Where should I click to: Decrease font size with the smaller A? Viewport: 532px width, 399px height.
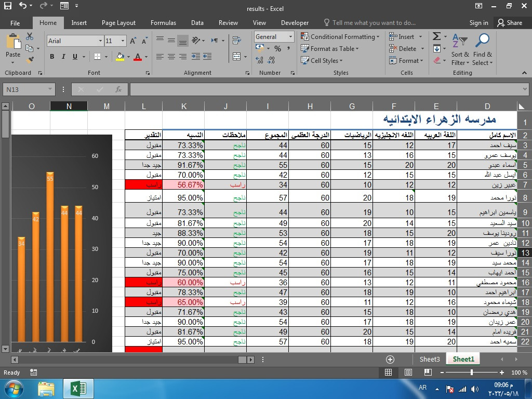click(x=144, y=41)
